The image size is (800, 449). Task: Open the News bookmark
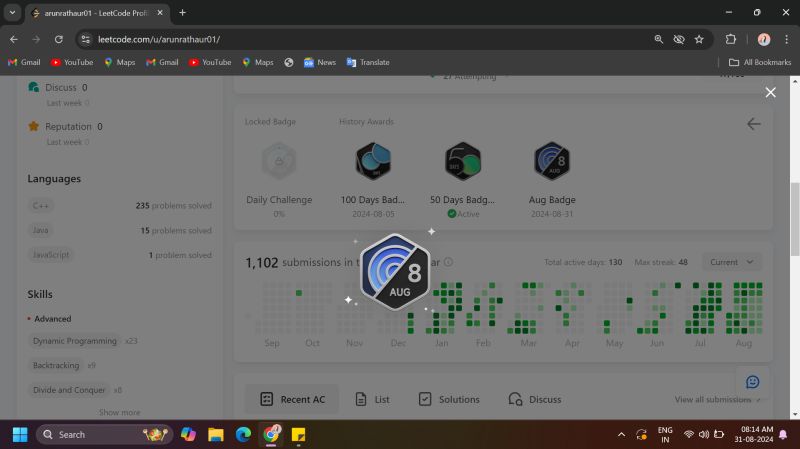point(320,62)
